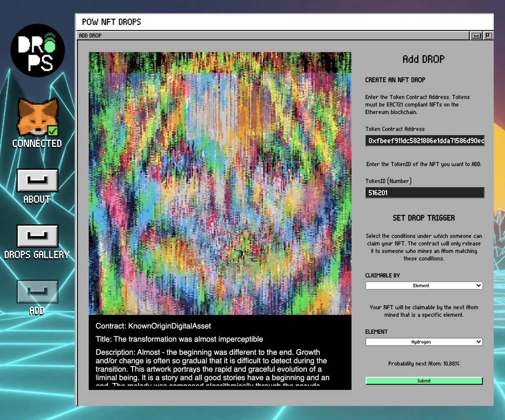Image resolution: width=505 pixels, height=420 pixels.
Task: Click the 'Token Contract Address' field label
Action: tap(395, 129)
